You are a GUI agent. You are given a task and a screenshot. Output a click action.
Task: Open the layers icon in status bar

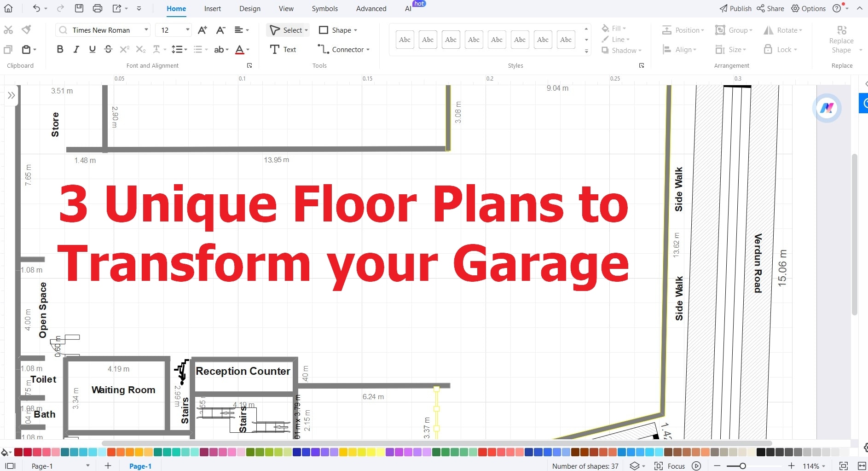634,466
